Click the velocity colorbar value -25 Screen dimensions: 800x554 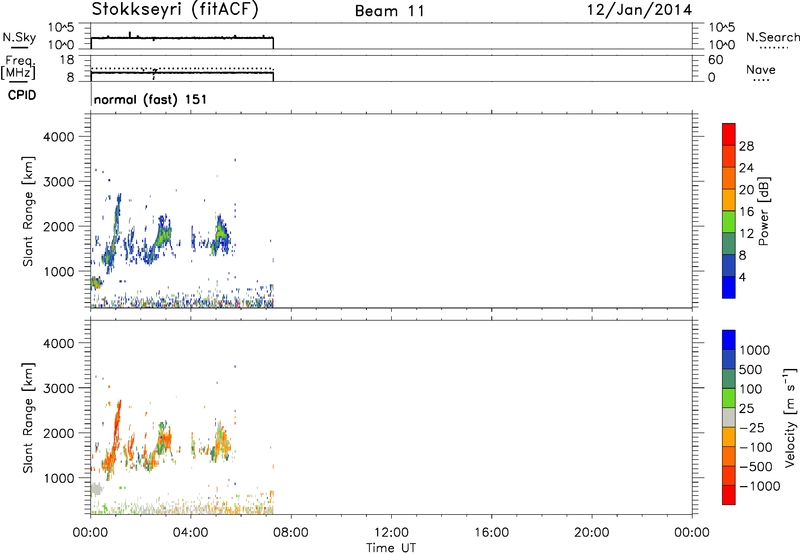pyautogui.click(x=752, y=427)
